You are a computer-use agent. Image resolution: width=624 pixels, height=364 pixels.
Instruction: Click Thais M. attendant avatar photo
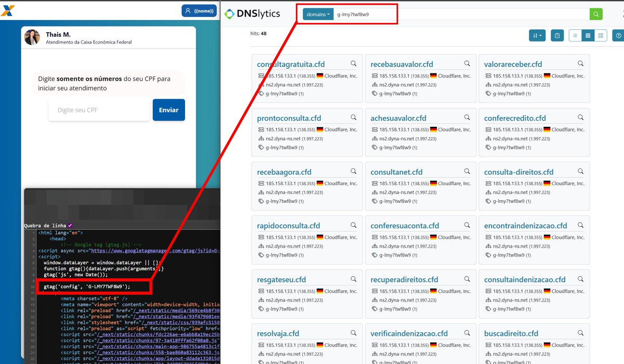tap(32, 37)
